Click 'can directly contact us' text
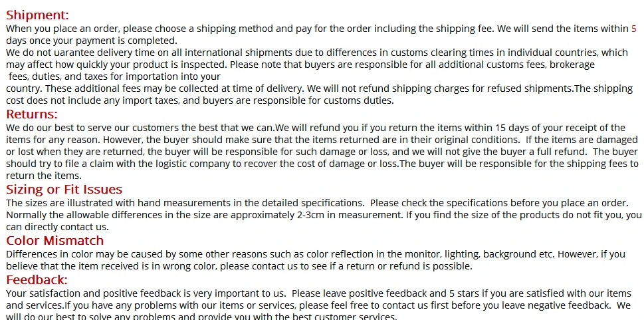The height and width of the screenshot is (320, 644). coord(57,227)
